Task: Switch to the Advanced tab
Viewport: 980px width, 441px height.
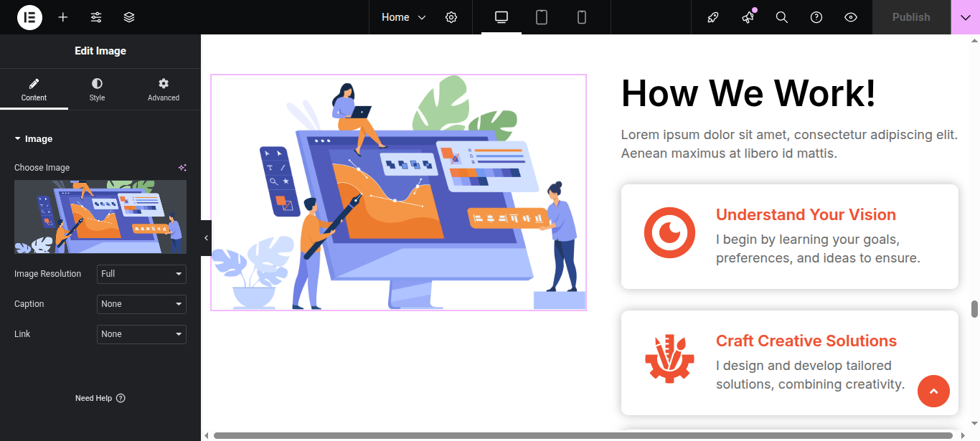Action: pyautogui.click(x=164, y=90)
